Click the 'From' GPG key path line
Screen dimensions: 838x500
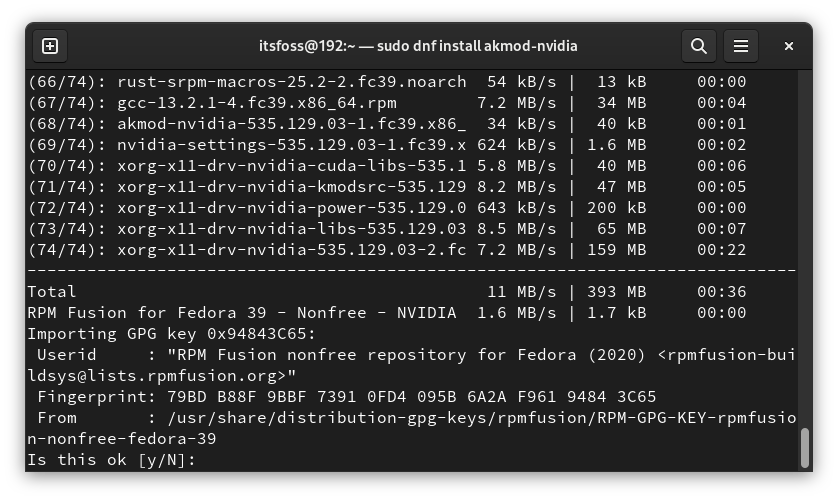(400, 418)
